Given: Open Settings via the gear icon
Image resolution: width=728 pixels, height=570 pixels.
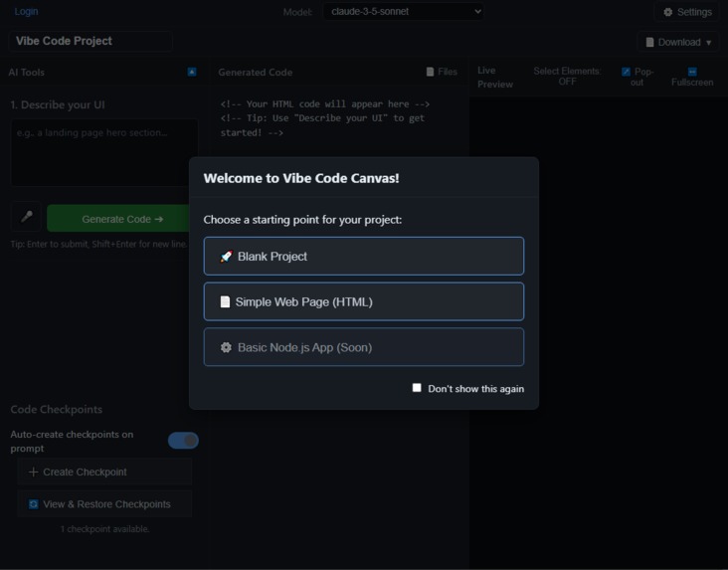Looking at the screenshot, I should pos(667,12).
